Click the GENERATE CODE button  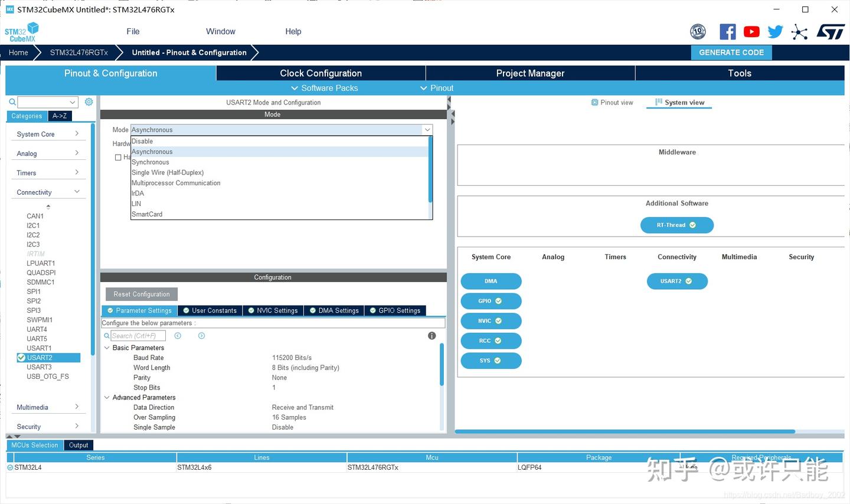click(x=731, y=53)
